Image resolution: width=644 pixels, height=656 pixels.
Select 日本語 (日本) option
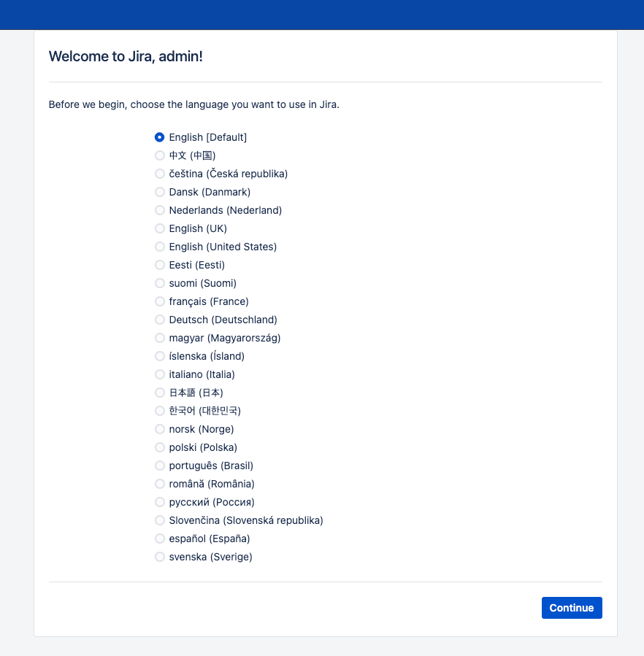159,393
